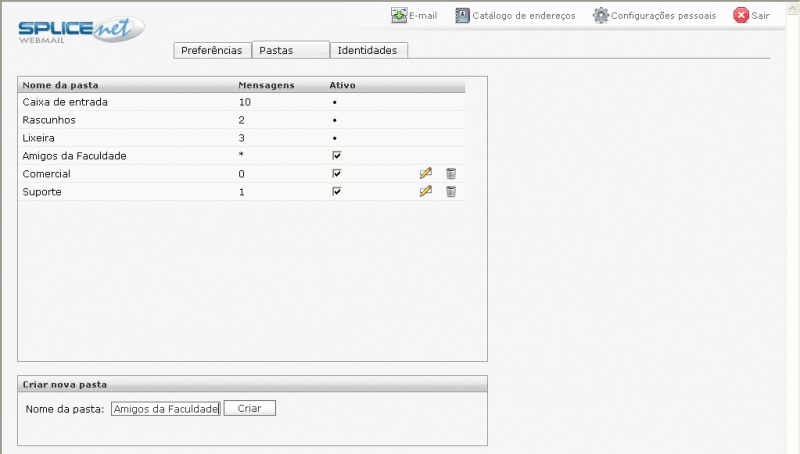800x454 pixels.
Task: Switch to the Preferências tab
Action: [x=212, y=50]
